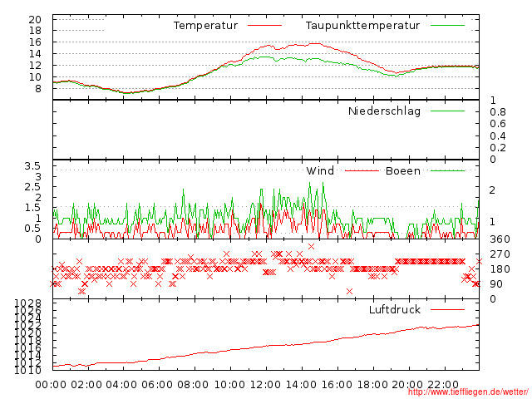The image size is (532, 399).
Task: Click the 12:00 time axis label
Action: [265, 385]
